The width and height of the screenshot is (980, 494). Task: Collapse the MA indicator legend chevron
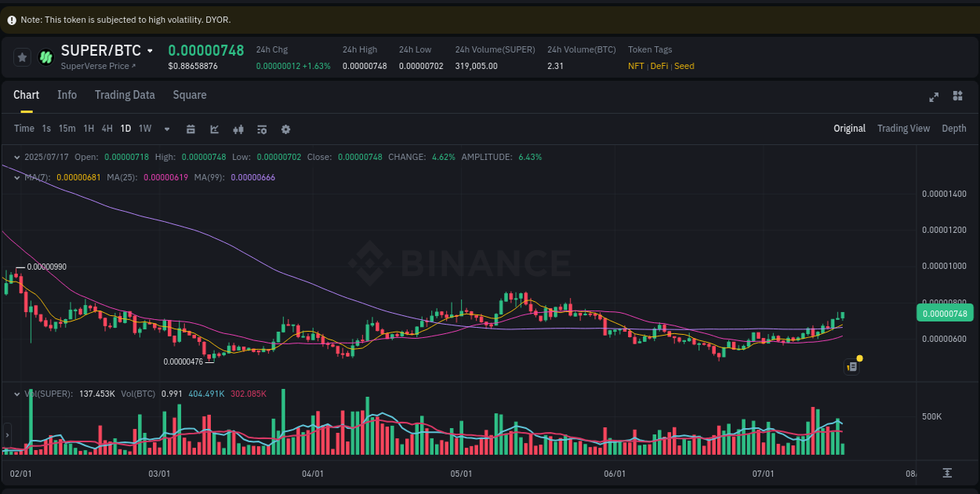pos(16,177)
